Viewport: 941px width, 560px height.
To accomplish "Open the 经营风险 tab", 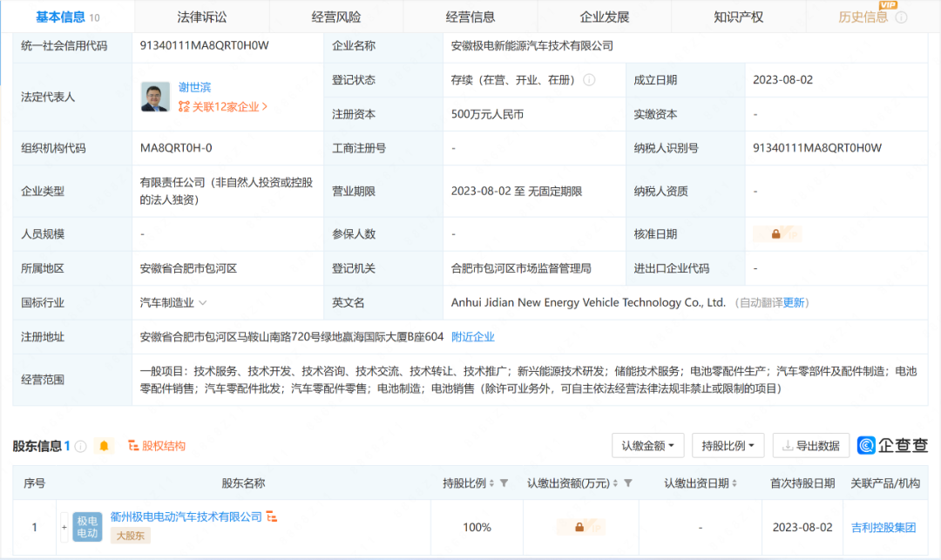I will pyautogui.click(x=336, y=17).
